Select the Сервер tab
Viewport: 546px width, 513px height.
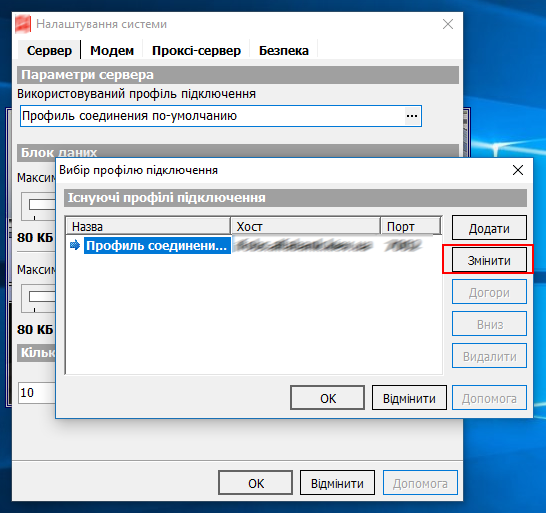49,51
